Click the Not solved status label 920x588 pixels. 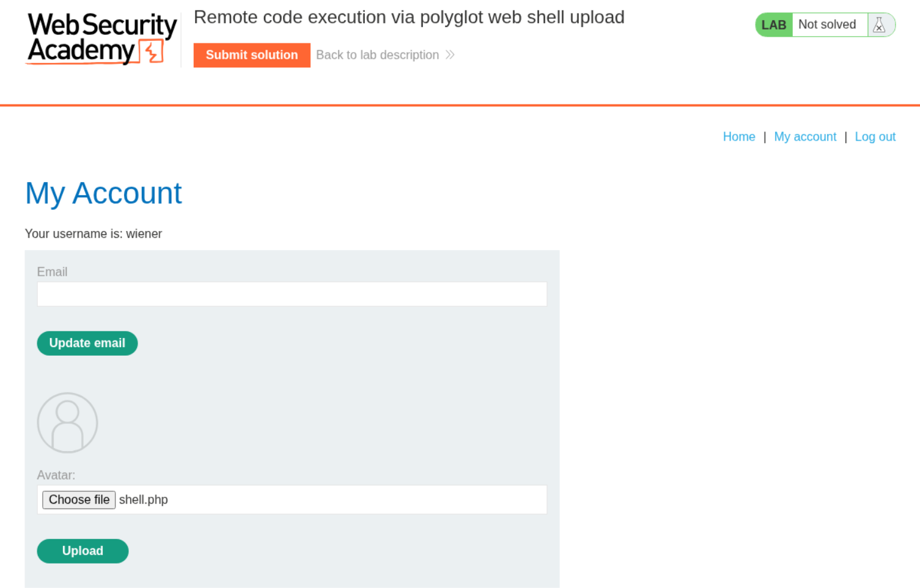826,25
